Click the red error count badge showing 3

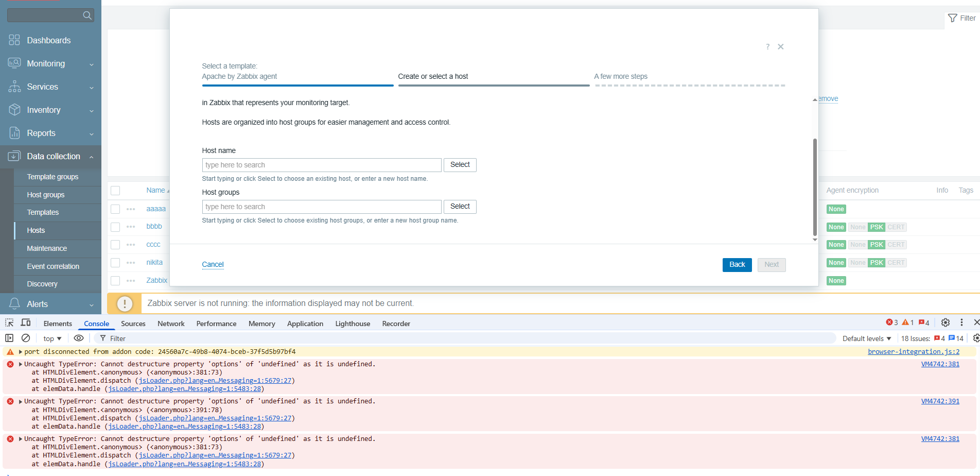click(892, 322)
